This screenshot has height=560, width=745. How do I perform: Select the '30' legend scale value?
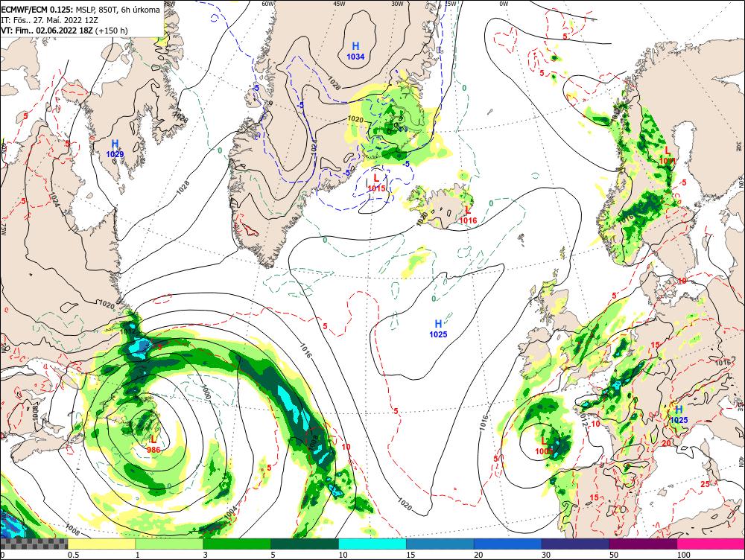tap(546, 555)
